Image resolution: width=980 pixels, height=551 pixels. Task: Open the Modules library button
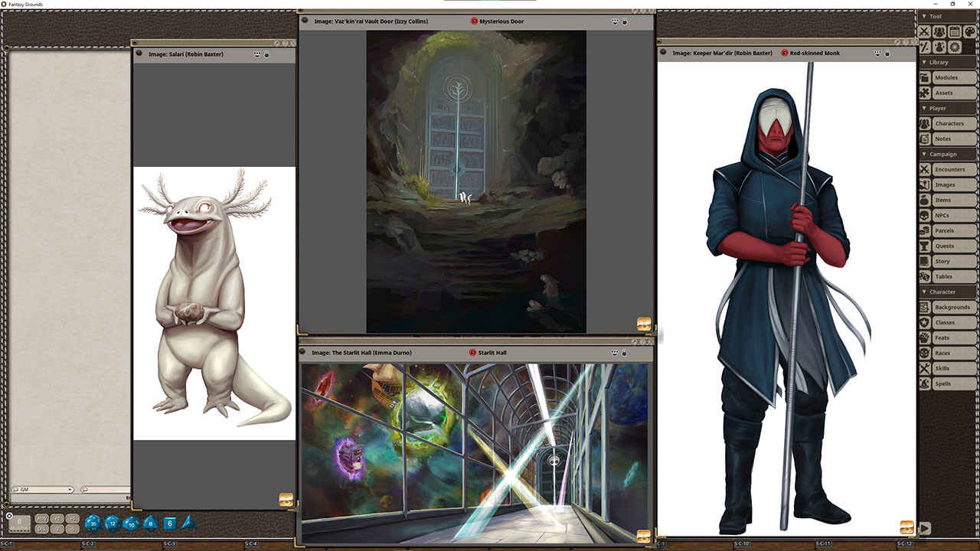[x=948, y=77]
